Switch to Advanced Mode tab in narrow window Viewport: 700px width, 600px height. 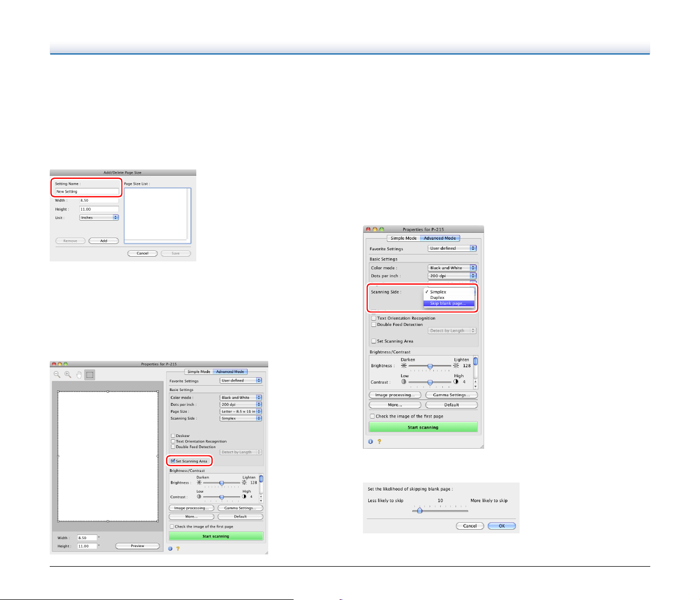[x=440, y=238]
